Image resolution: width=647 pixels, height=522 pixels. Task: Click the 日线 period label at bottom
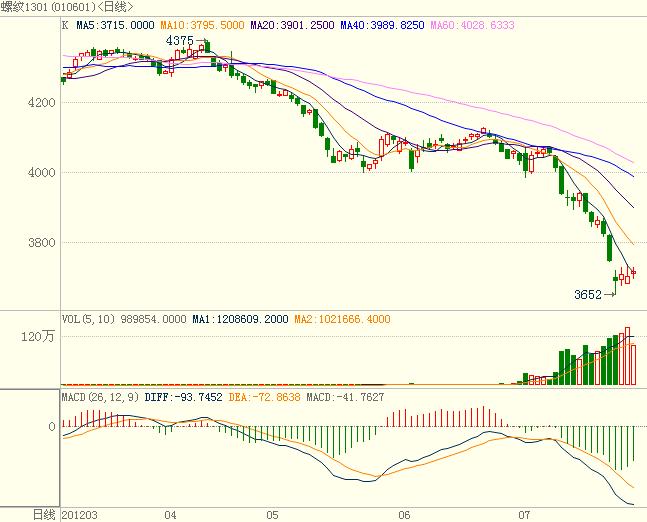pos(44,514)
